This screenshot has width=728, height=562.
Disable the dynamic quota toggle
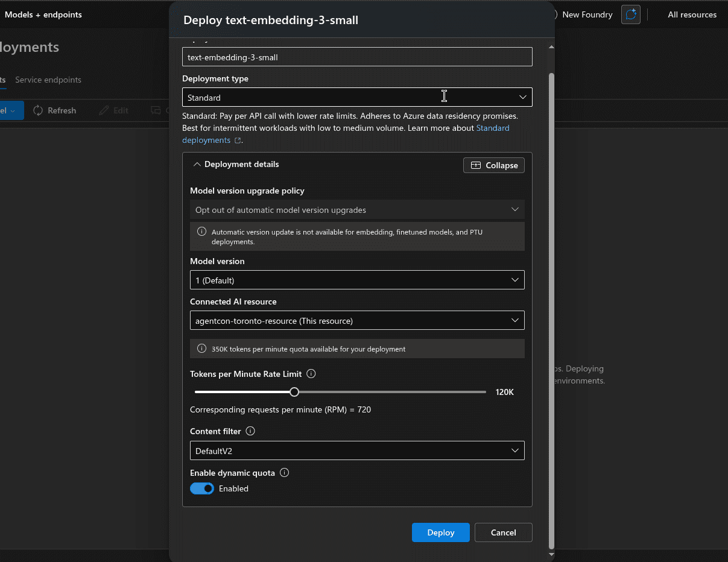click(202, 488)
